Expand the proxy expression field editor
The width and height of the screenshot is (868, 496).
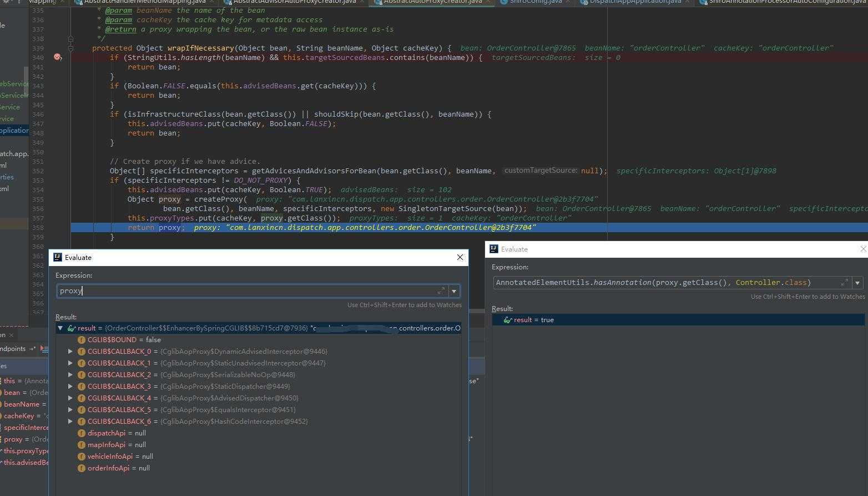click(x=441, y=290)
